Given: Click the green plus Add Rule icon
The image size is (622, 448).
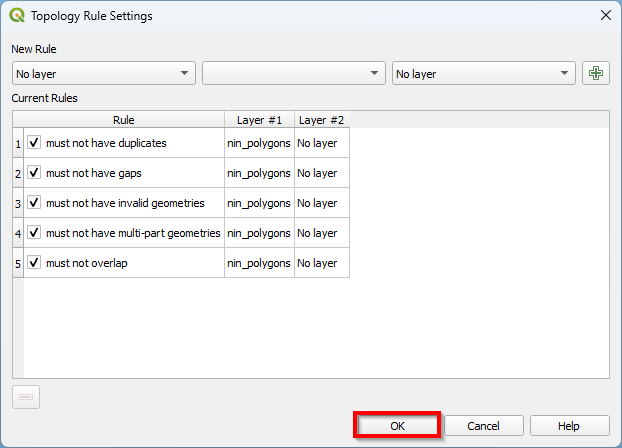Looking at the screenshot, I should point(596,73).
